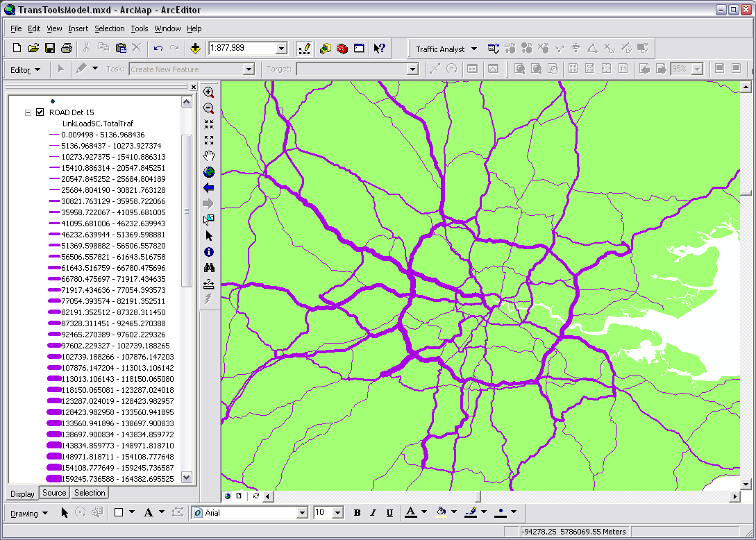
Task: Switch to Layout View
Action: (239, 496)
